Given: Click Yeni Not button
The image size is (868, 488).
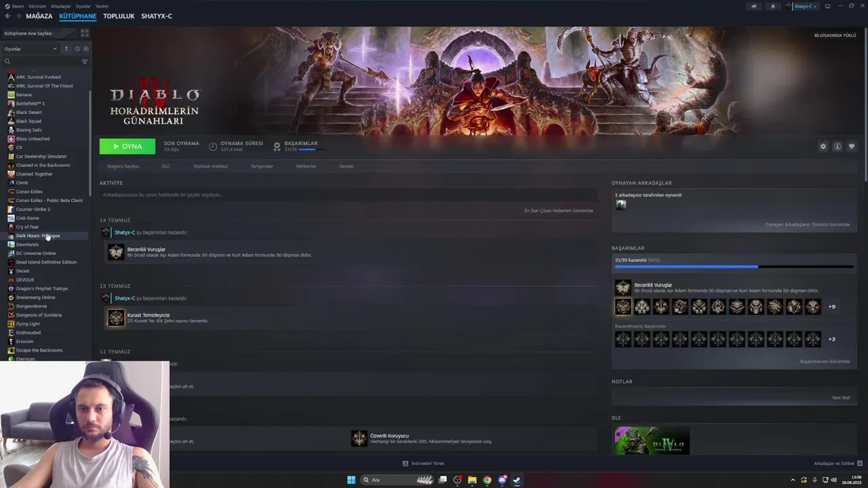Looking at the screenshot, I should [841, 398].
